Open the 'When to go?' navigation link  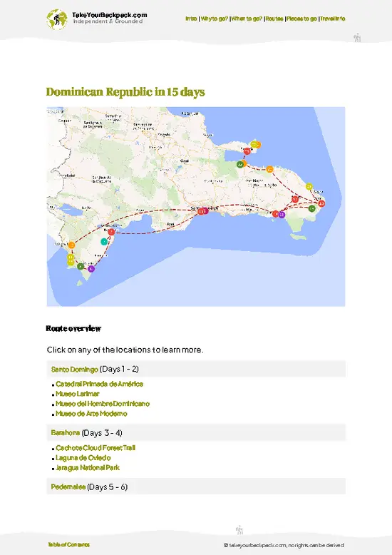click(247, 19)
